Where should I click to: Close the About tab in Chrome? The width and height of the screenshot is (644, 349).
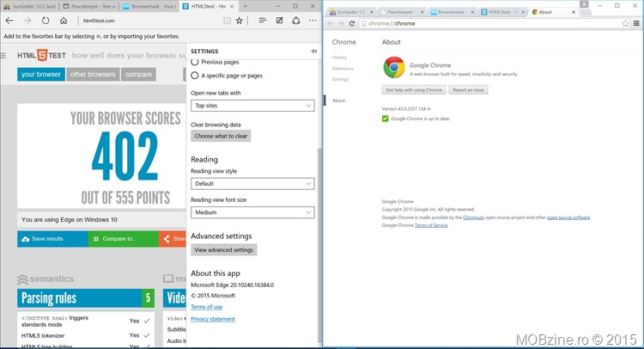click(574, 12)
